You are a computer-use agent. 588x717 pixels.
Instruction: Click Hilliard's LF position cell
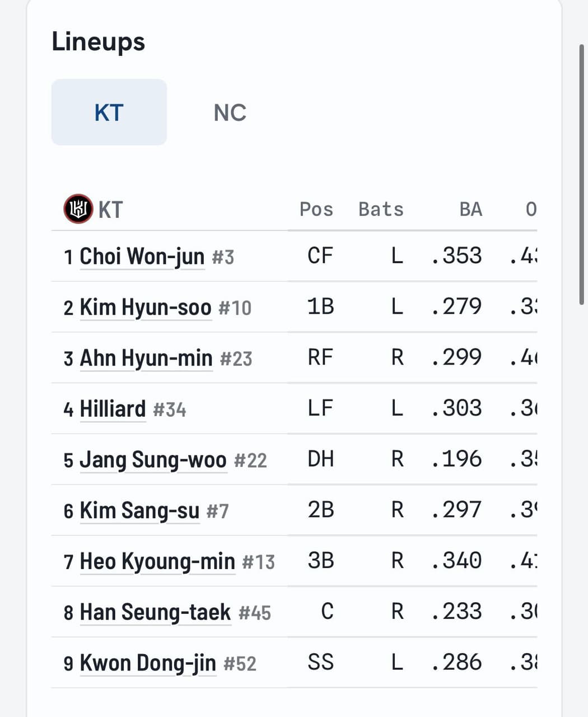pyautogui.click(x=320, y=408)
